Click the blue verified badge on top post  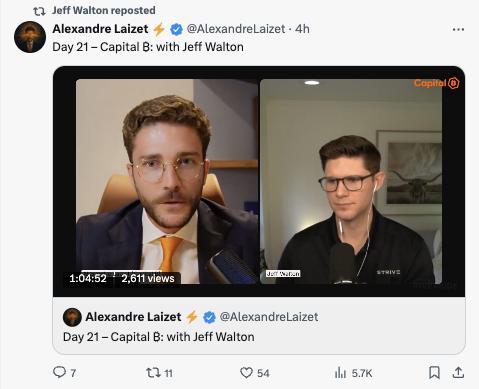(176, 30)
